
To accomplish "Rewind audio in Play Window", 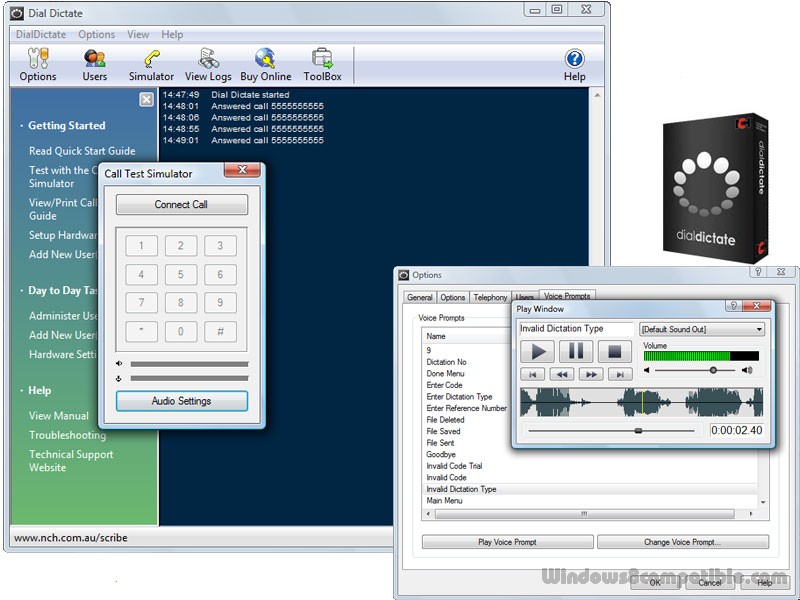I will [x=562, y=374].
